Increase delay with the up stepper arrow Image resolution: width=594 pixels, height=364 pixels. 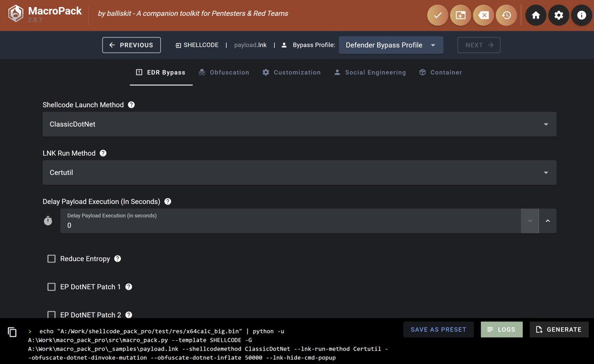(547, 221)
